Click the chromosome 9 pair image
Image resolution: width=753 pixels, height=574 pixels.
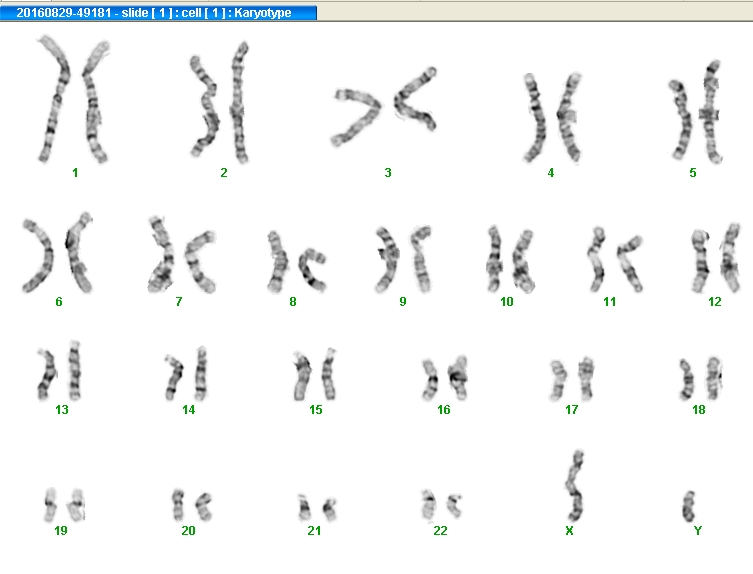(403, 259)
